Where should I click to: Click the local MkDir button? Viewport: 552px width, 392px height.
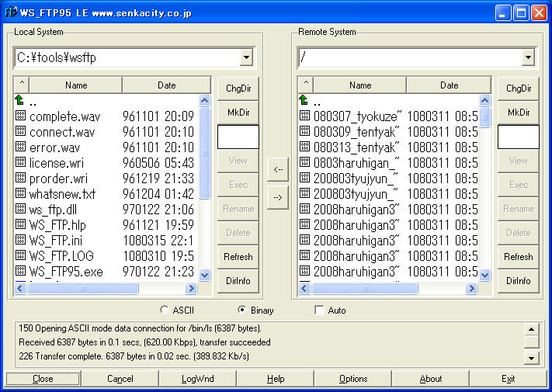click(x=238, y=113)
